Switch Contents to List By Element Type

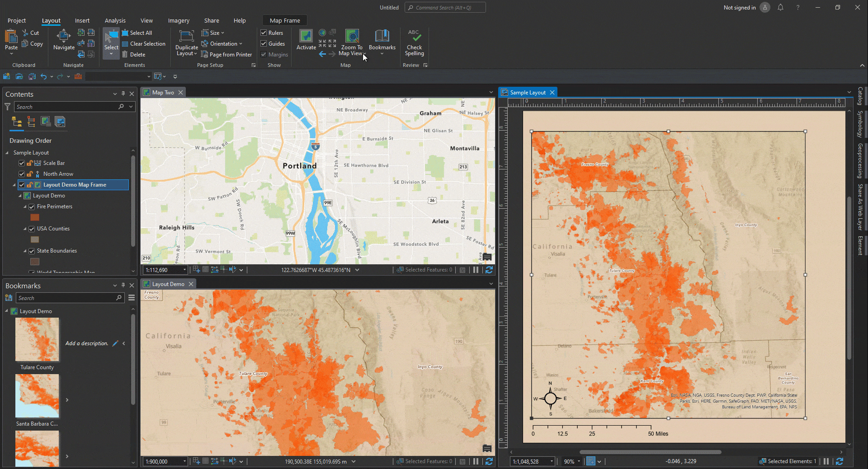(x=31, y=122)
